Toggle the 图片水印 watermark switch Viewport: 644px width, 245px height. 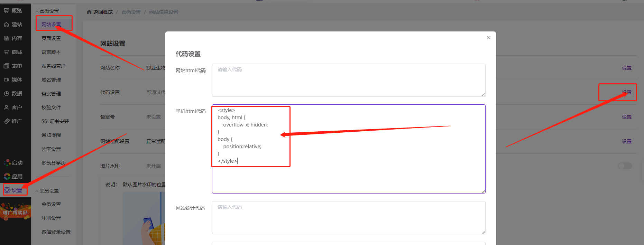625,166
